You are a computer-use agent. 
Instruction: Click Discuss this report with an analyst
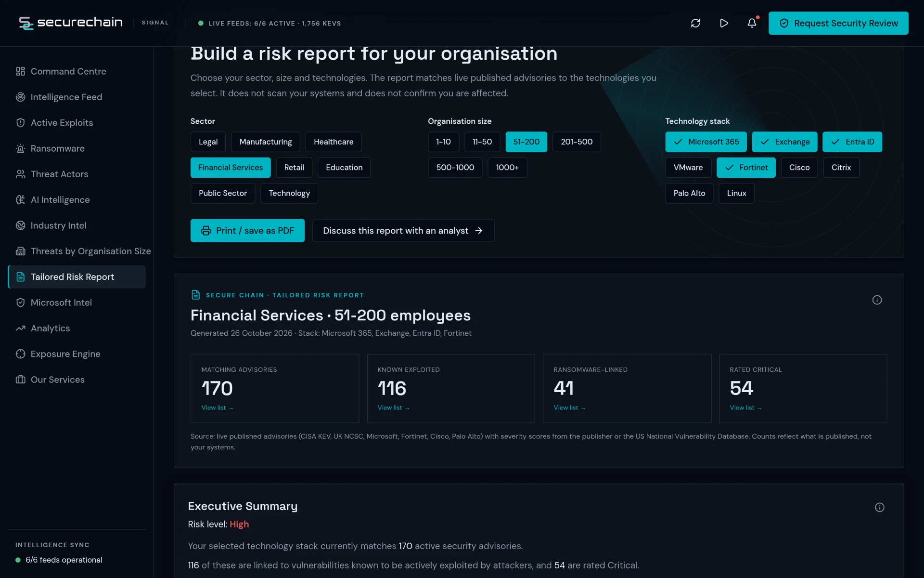(403, 231)
